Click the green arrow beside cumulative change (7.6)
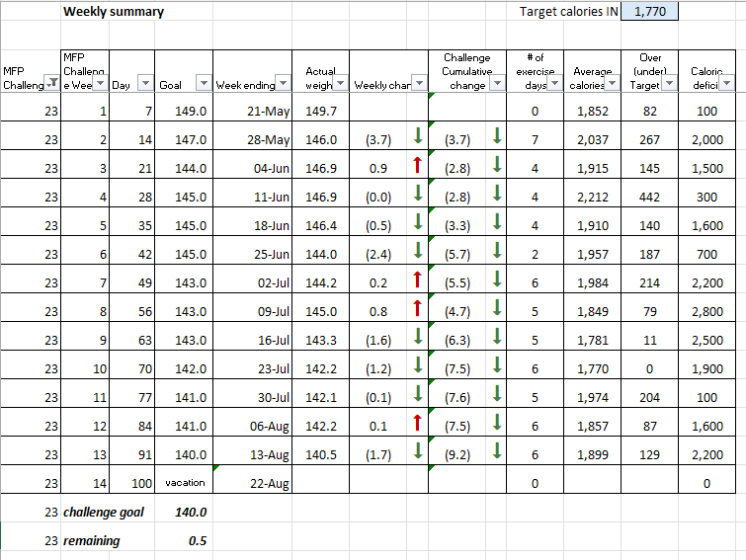 click(497, 393)
